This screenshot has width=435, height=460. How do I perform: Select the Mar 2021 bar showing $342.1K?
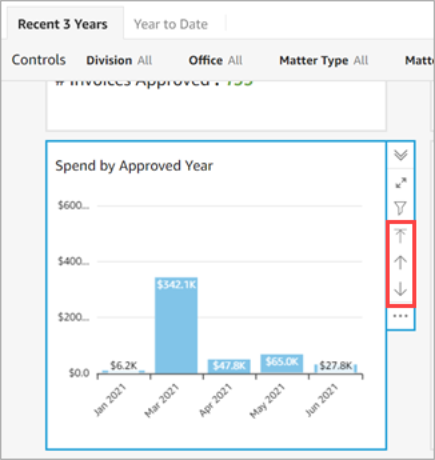coord(176,325)
